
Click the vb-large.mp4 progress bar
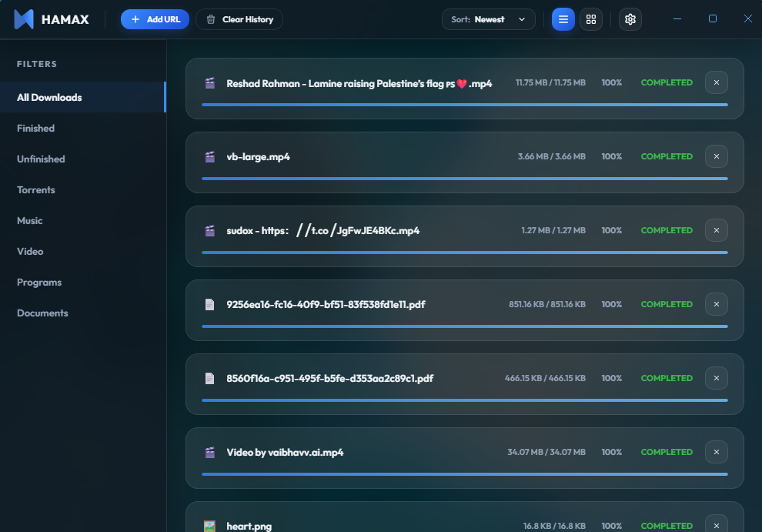click(465, 179)
